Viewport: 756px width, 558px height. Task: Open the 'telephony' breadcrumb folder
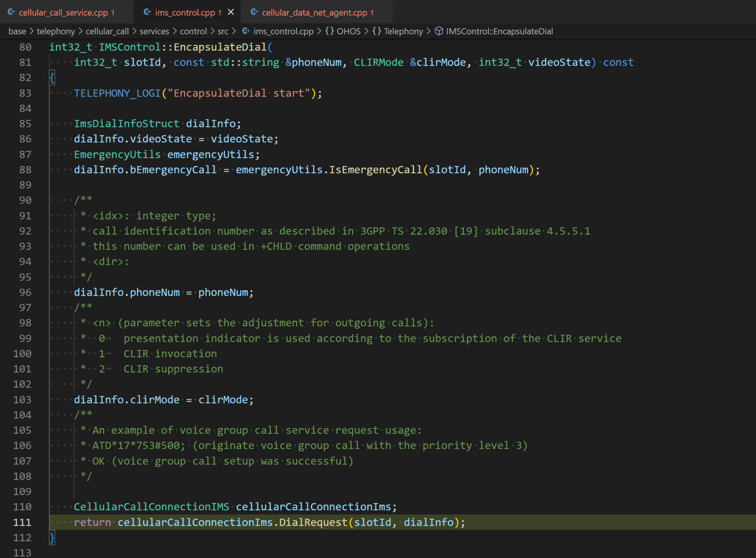56,31
